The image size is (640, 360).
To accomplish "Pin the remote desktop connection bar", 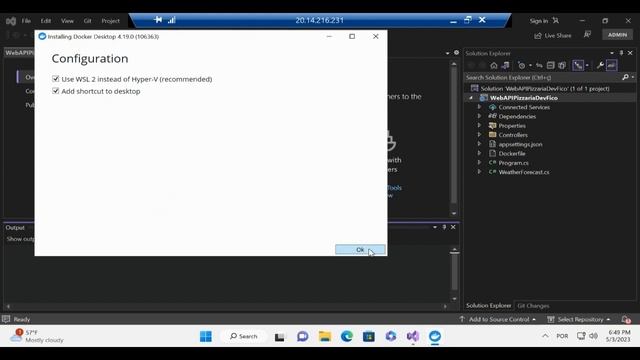I will 158,20.
